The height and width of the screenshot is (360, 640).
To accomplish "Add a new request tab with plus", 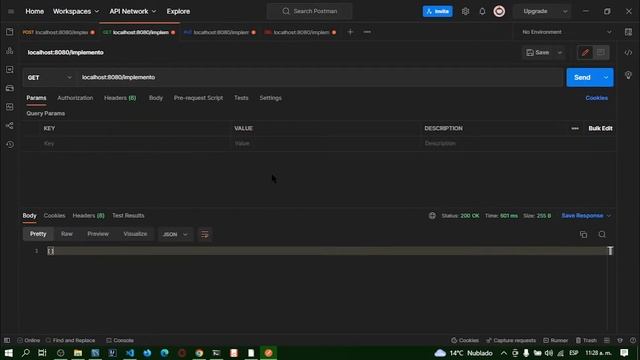I will click(x=350, y=32).
